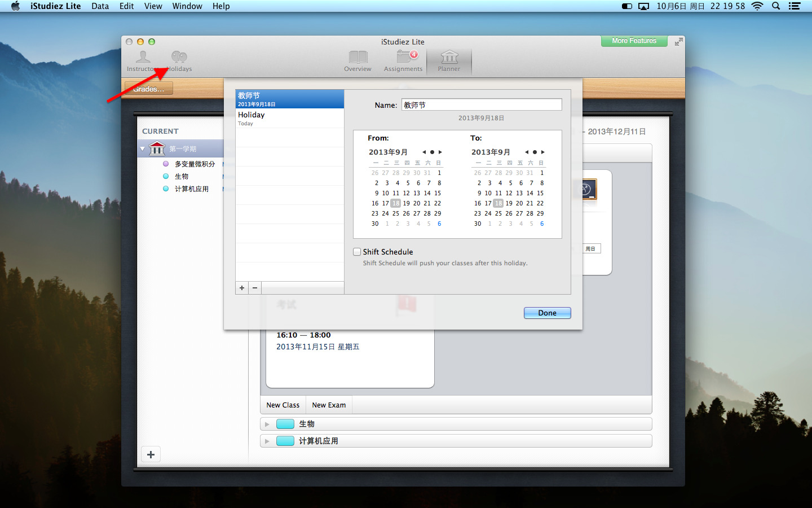
Task: Add a holiday with the plus button
Action: click(242, 288)
